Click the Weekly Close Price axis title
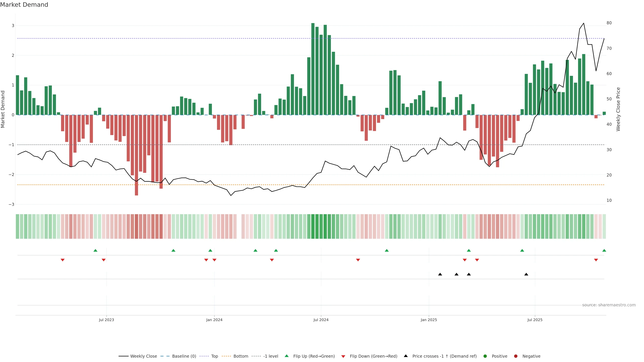Screen dimensions: 644x362 click(618, 109)
